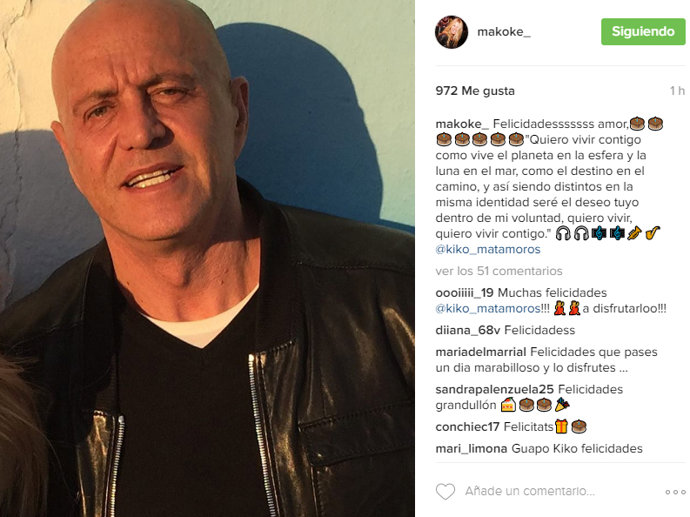Open mariadelmarrial commenter profile

click(481, 352)
